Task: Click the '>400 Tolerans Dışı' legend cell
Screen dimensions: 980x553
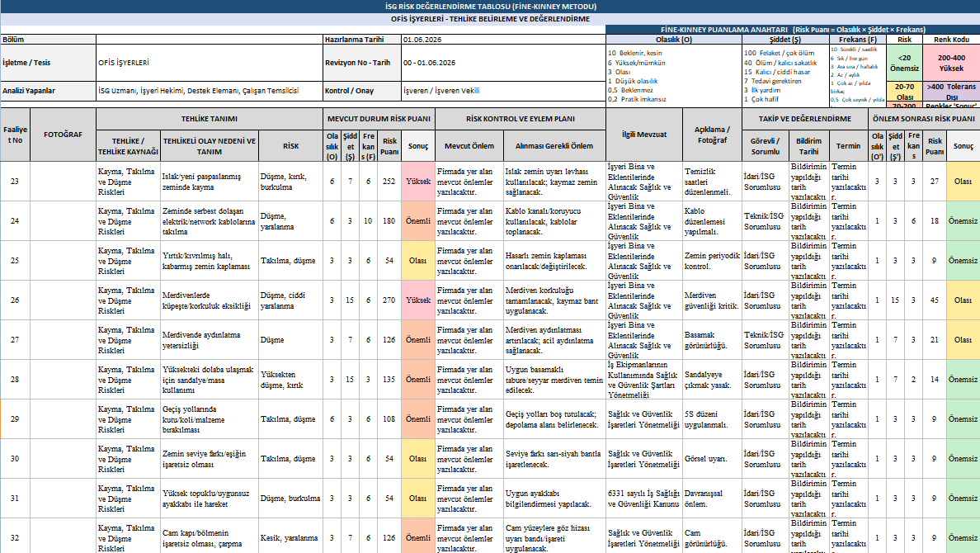Action: 951,92
